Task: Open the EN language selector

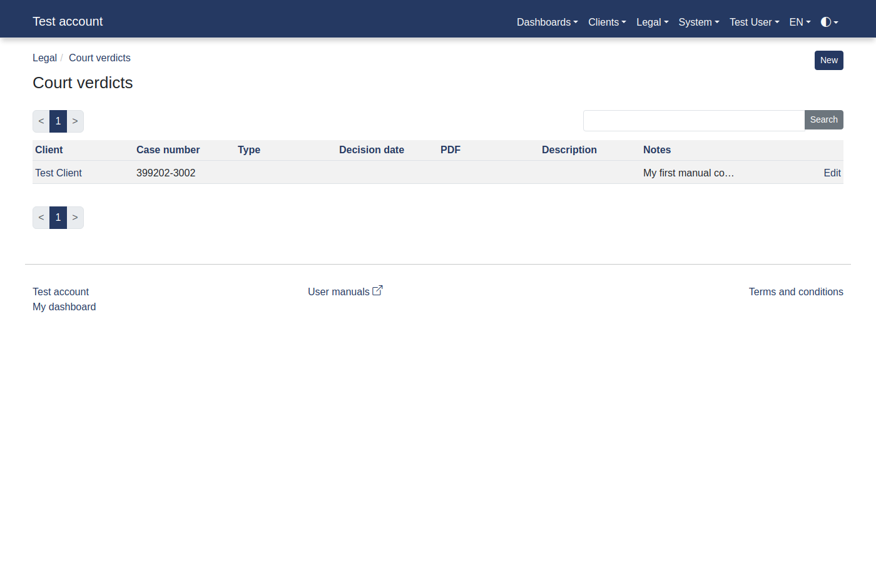Action: [x=800, y=22]
